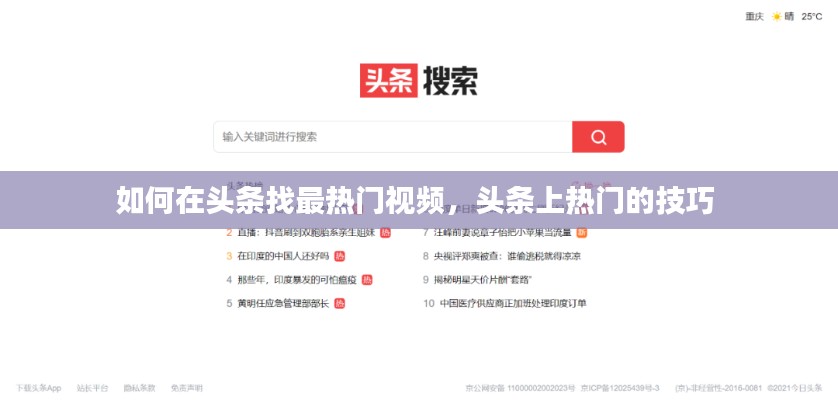Click the 重庆 city label
The image size is (838, 400).
[x=754, y=16]
